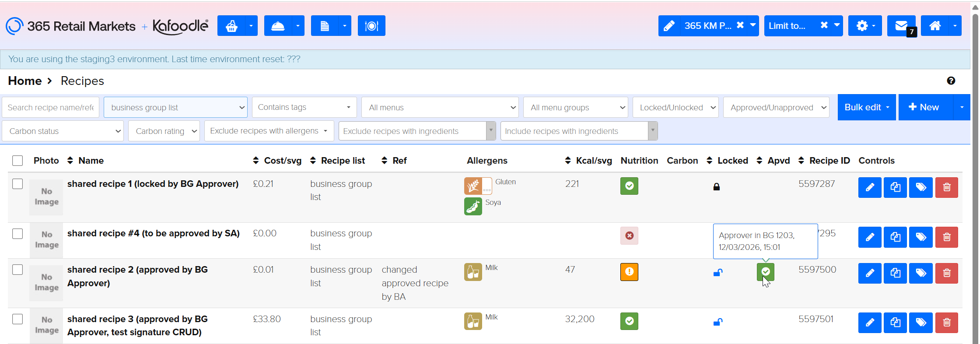Click the Bulk edit button
This screenshot has width=980, height=344.
(867, 107)
